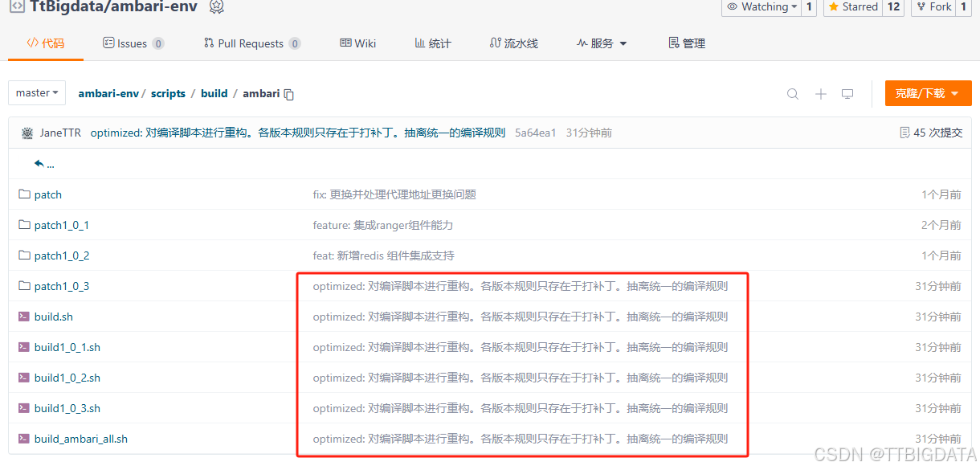Screen dimensions: 980x470
Task: Open the 克隆/下载 dropdown button
Action: click(928, 93)
